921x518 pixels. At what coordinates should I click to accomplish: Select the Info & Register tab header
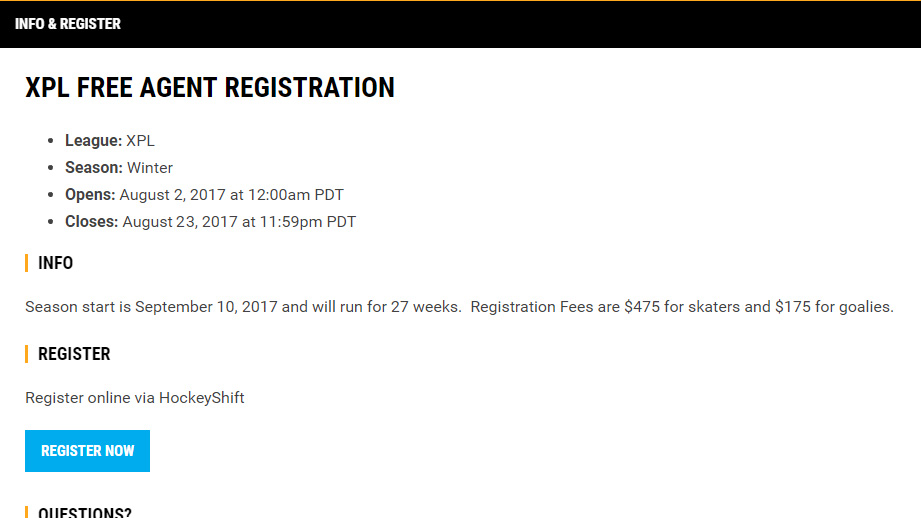pyautogui.click(x=68, y=24)
